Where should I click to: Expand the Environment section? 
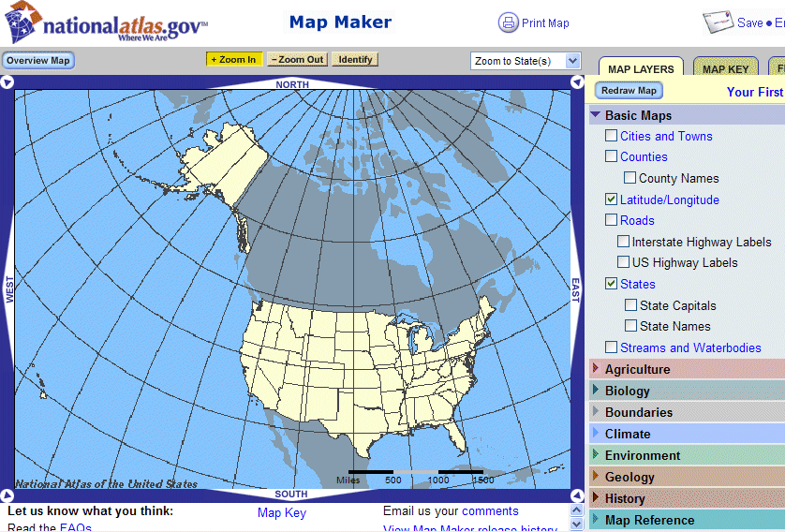tap(595, 454)
